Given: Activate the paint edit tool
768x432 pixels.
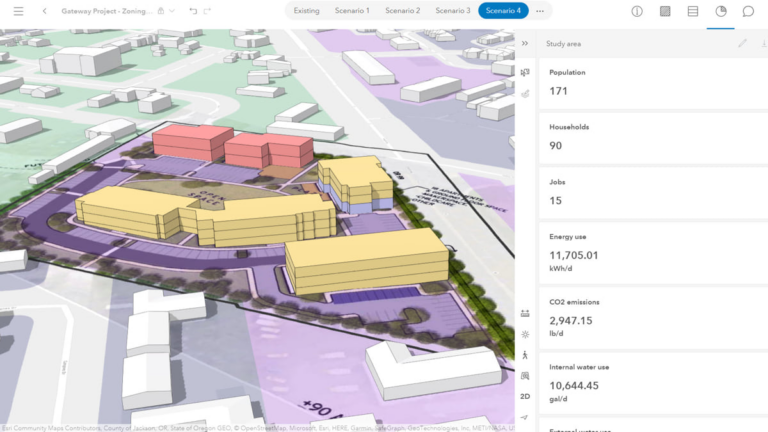Looking at the screenshot, I should (x=525, y=94).
